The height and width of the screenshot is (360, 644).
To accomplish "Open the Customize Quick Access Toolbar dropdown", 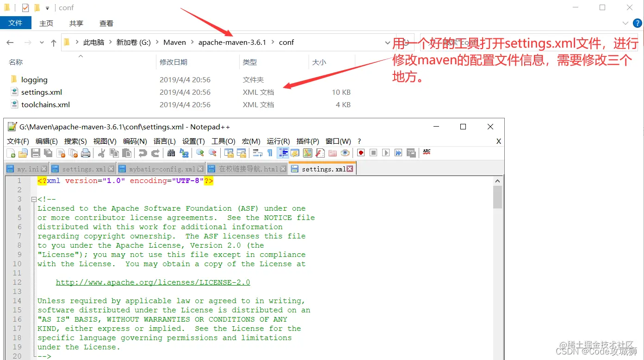I will 47,8.
